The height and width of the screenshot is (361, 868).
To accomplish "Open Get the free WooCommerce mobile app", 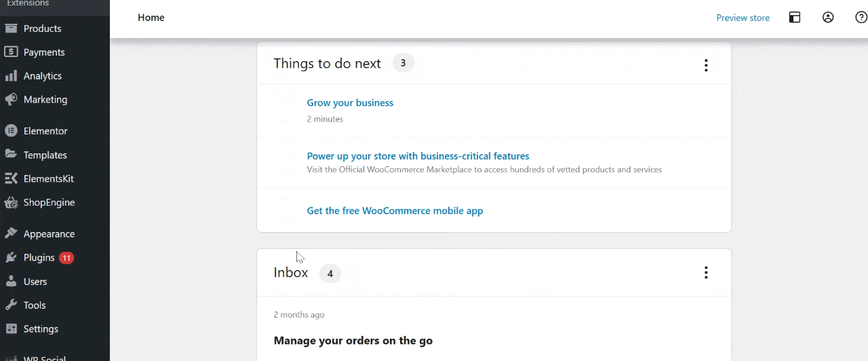I will click(x=395, y=210).
